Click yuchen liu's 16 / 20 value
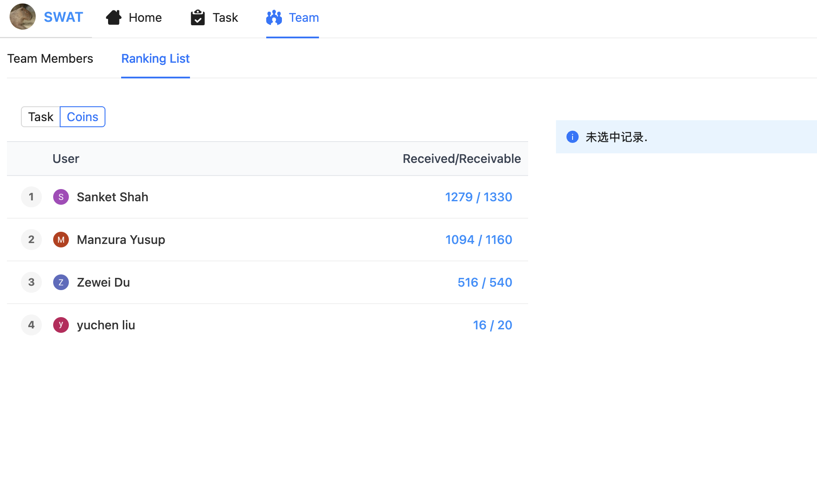The height and width of the screenshot is (504, 817). coord(492,325)
